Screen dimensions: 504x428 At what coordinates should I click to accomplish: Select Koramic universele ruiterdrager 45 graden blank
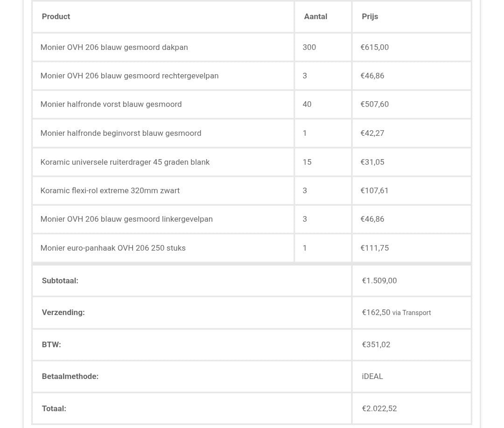pos(125,162)
